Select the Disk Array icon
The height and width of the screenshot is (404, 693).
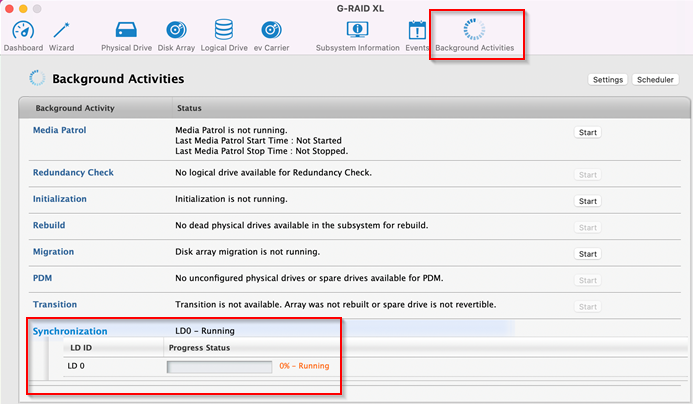176,31
